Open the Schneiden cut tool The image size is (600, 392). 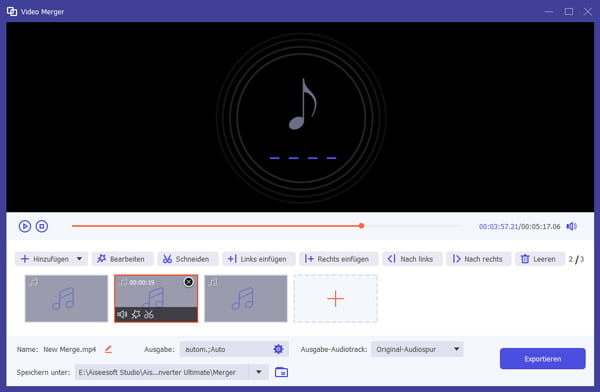188,259
